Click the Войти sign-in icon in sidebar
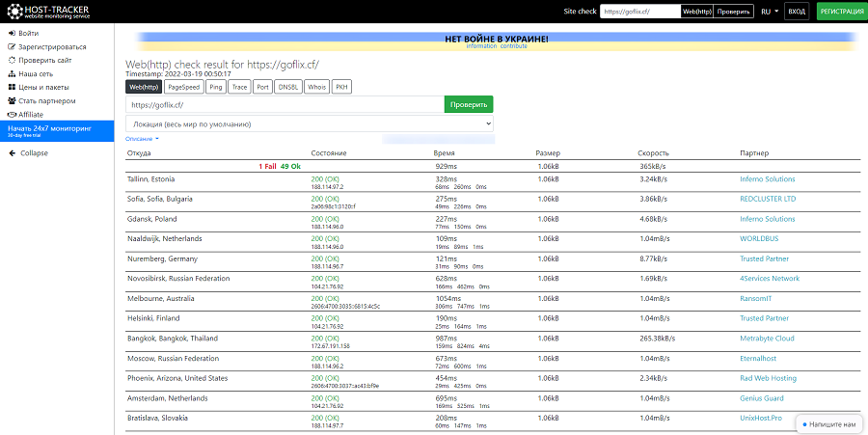Screen dimensions: 868x435 tap(12, 34)
